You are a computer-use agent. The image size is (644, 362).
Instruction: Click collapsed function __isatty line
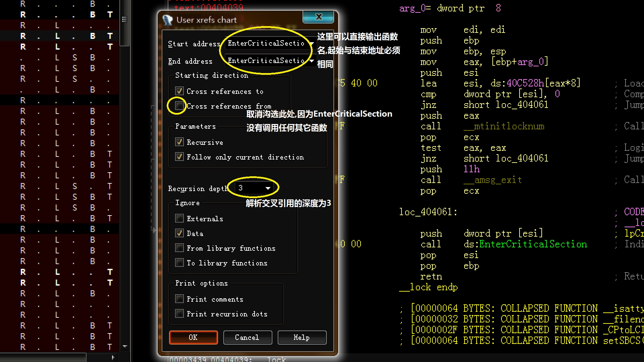click(522, 308)
